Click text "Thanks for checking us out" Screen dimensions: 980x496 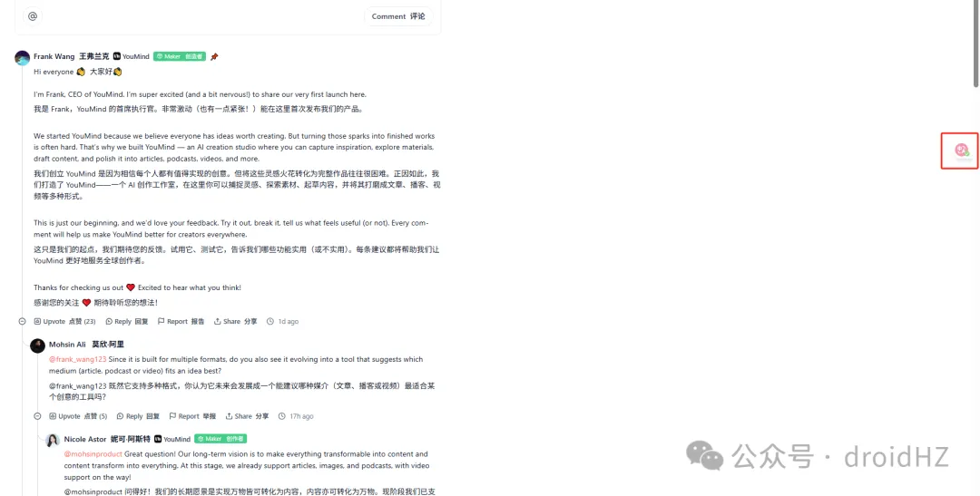pyautogui.click(x=79, y=287)
